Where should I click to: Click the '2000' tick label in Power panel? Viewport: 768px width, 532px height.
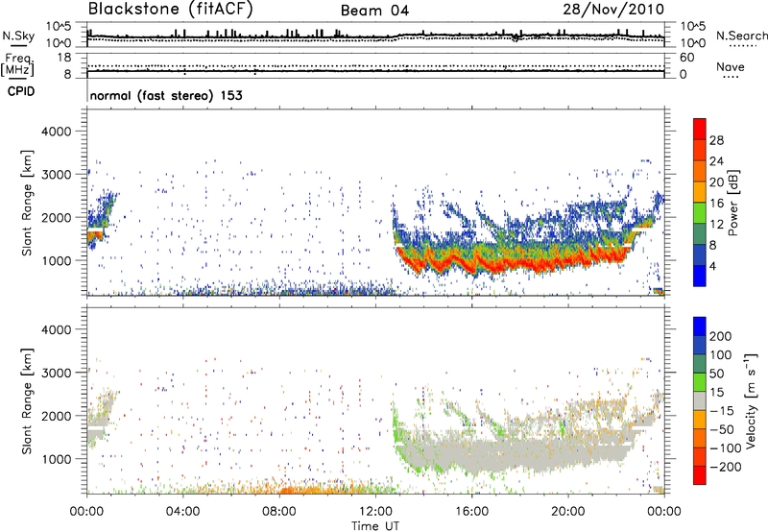(56, 217)
